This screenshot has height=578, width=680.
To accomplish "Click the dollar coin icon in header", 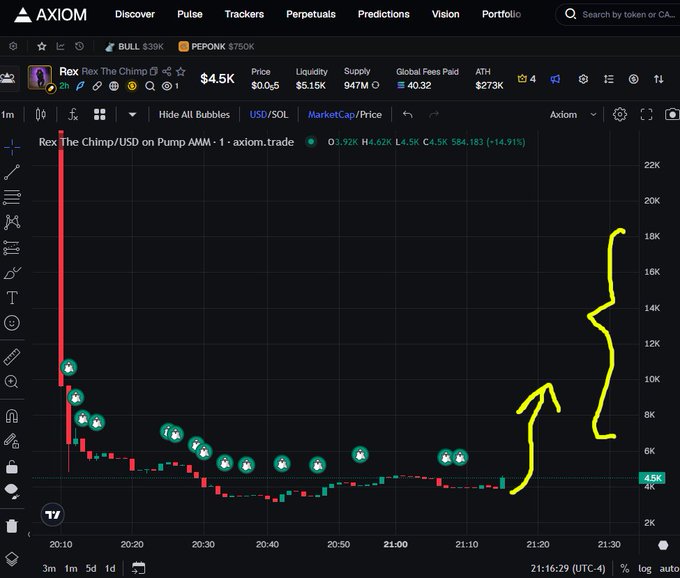I will point(634,79).
